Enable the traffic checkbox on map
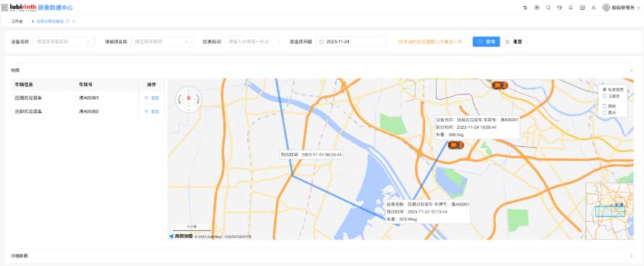 [x=605, y=112]
